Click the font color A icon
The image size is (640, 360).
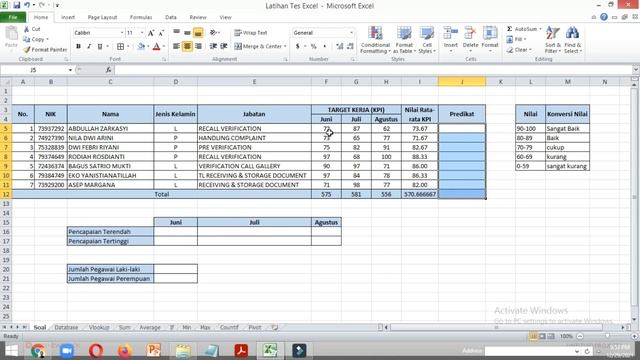click(156, 47)
